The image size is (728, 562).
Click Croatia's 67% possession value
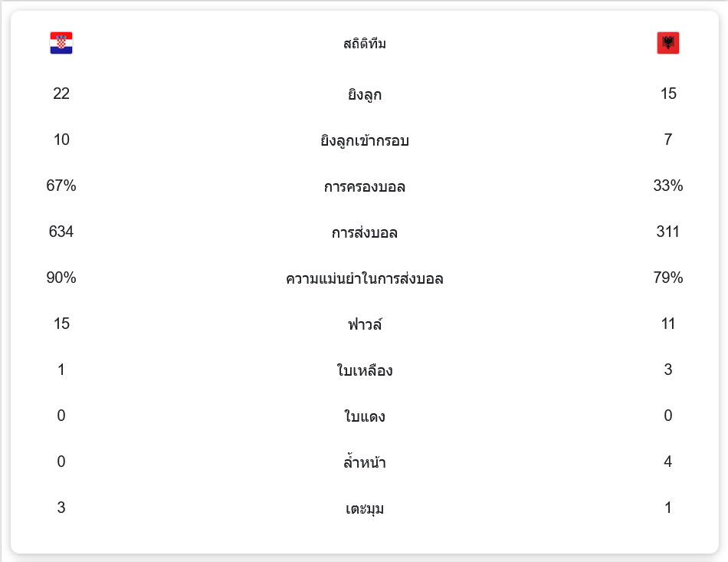pos(61,186)
